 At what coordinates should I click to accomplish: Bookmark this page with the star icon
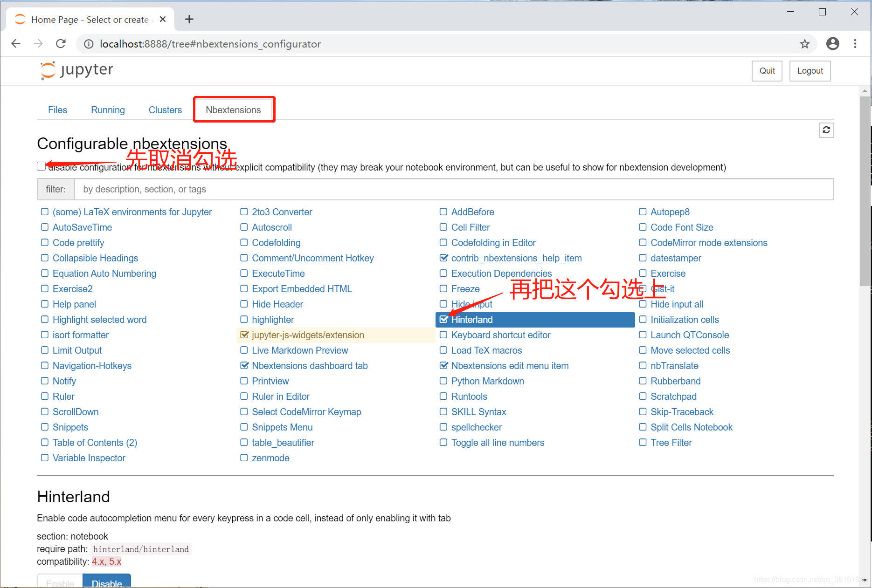tap(805, 44)
